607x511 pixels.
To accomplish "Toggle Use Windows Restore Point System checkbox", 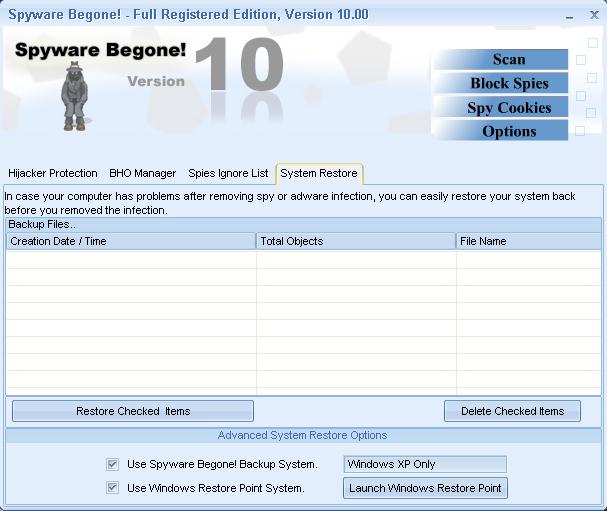I will 112,488.
